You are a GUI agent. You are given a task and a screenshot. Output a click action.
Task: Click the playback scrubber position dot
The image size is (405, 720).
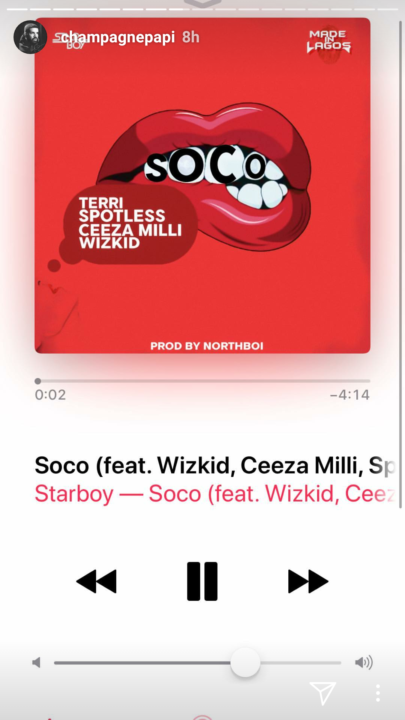[38, 381]
